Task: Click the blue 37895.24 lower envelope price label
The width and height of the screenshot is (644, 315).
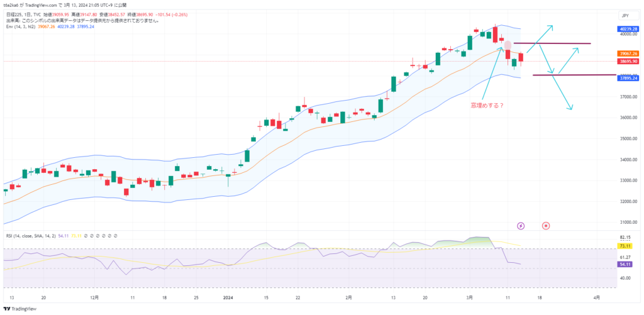Action: coord(629,78)
